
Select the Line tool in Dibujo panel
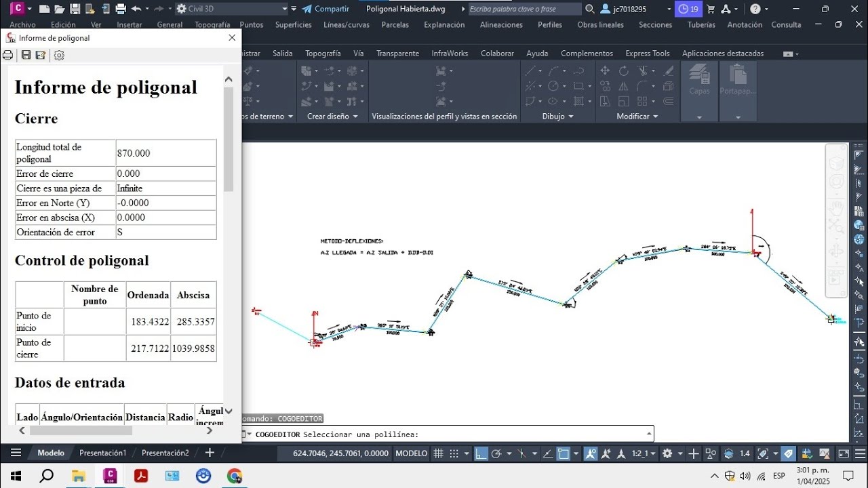[530, 70]
